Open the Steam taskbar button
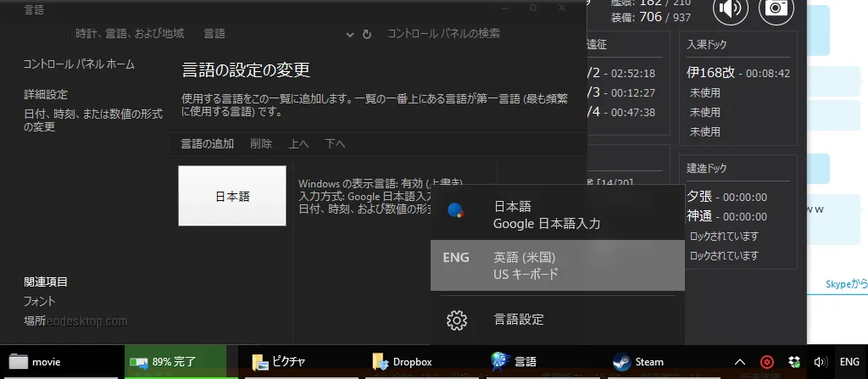The height and width of the screenshot is (379, 868). (637, 361)
